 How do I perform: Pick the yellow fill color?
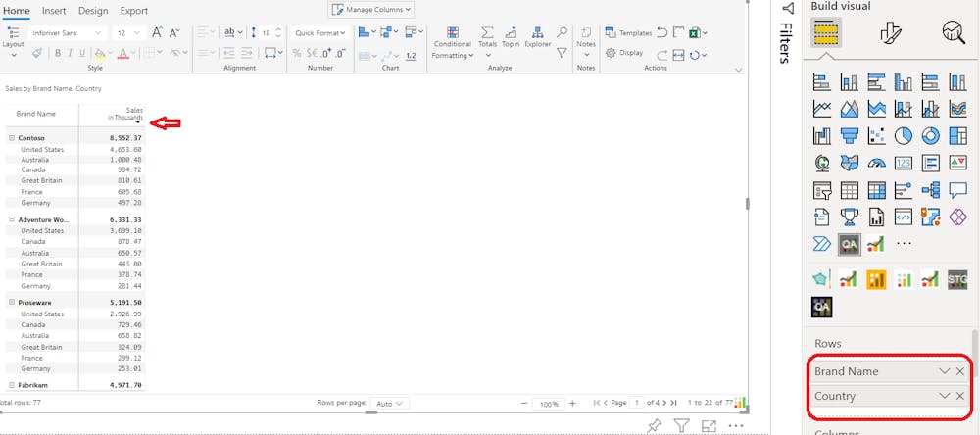point(99,53)
